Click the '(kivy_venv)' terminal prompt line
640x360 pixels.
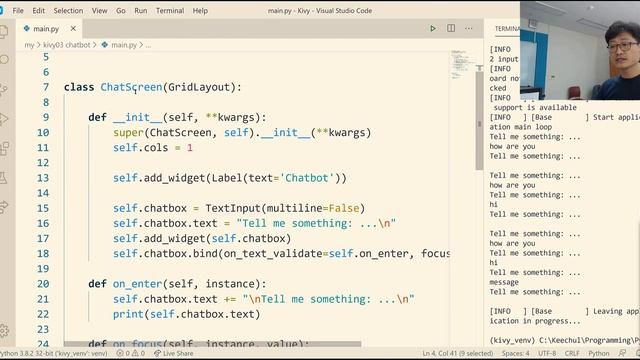coord(564,340)
